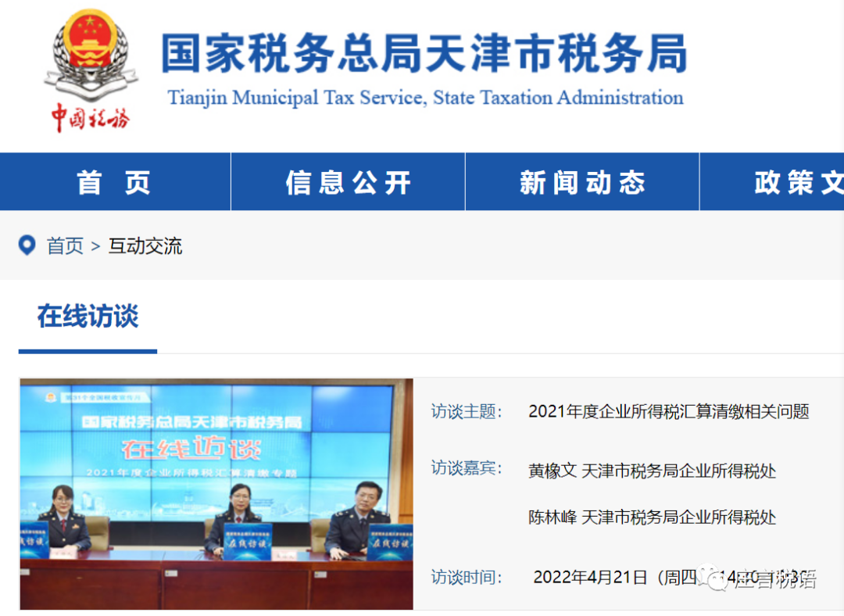
Task: Click the red 中国税务 calligraphy under emblem
Action: pos(91,118)
